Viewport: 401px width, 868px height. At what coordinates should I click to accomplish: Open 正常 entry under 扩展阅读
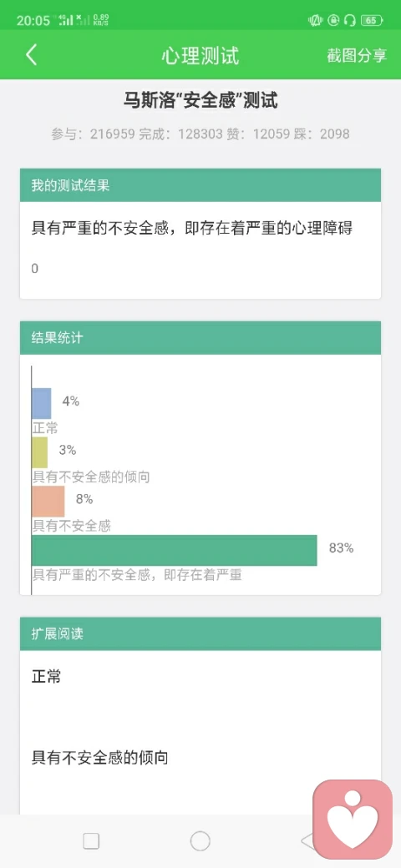(x=47, y=677)
